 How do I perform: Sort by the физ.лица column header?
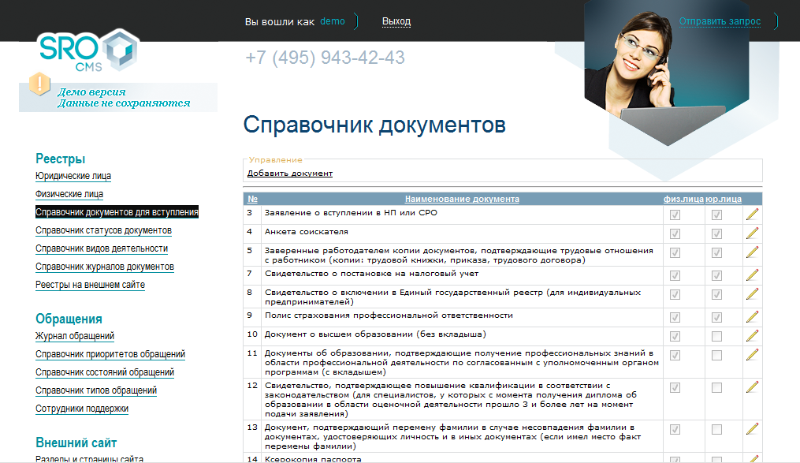point(683,199)
